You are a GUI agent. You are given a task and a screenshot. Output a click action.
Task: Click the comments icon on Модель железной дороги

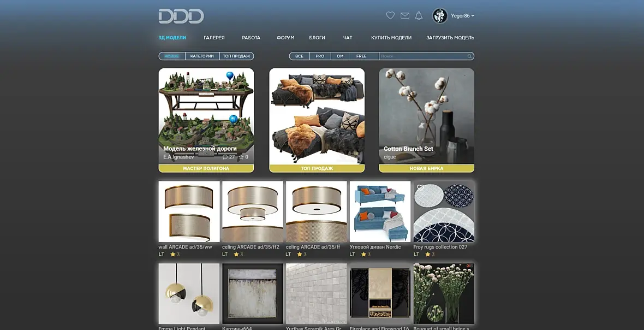click(x=225, y=157)
